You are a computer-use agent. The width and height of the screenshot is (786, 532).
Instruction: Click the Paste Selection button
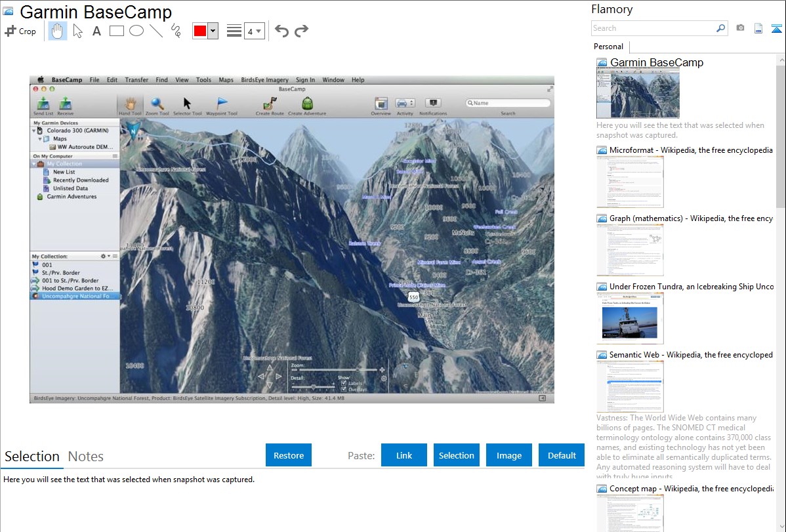456,455
